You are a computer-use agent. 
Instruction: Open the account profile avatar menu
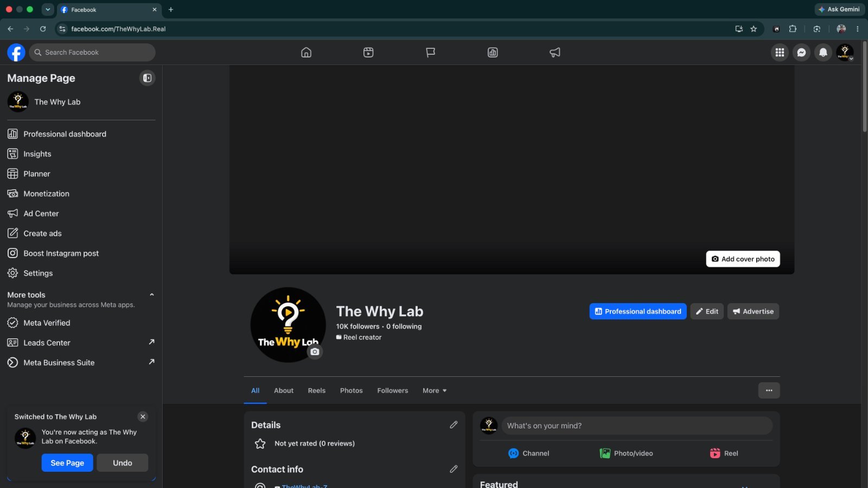click(x=845, y=53)
